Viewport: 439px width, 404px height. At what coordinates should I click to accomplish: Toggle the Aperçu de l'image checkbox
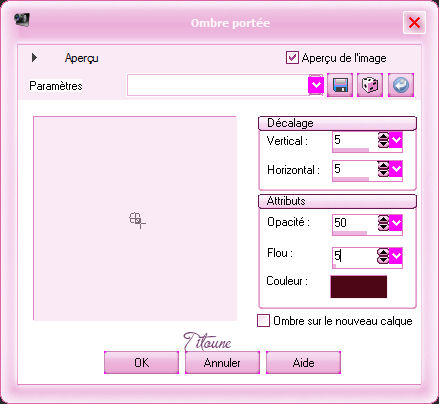click(x=292, y=58)
